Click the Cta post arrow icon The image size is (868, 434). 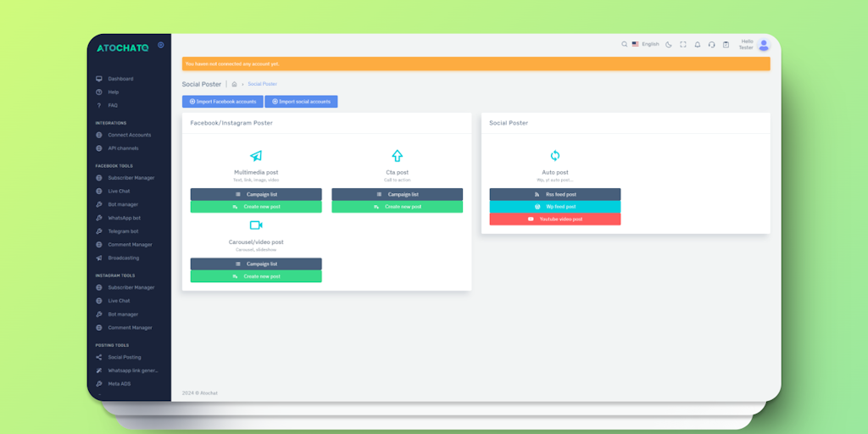coord(397,156)
